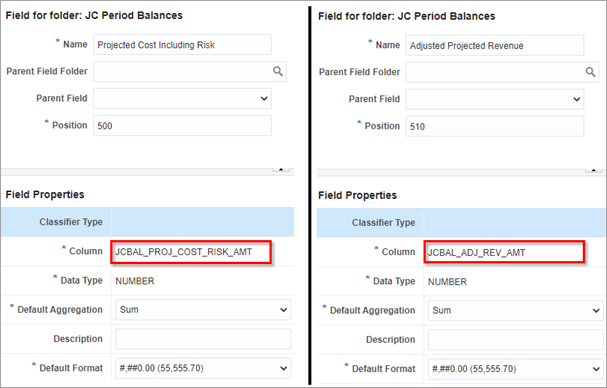Click Position field showing 510

tap(494, 126)
